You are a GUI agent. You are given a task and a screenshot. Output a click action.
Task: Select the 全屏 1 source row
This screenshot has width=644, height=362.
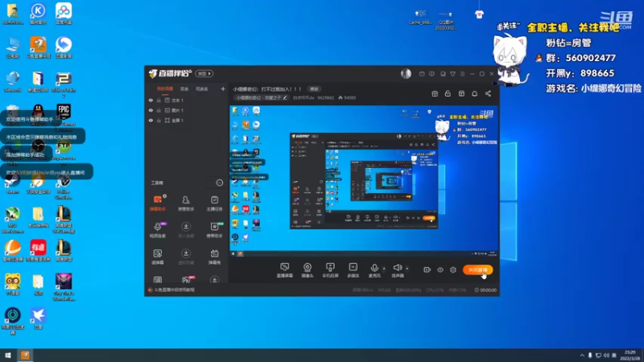187,120
